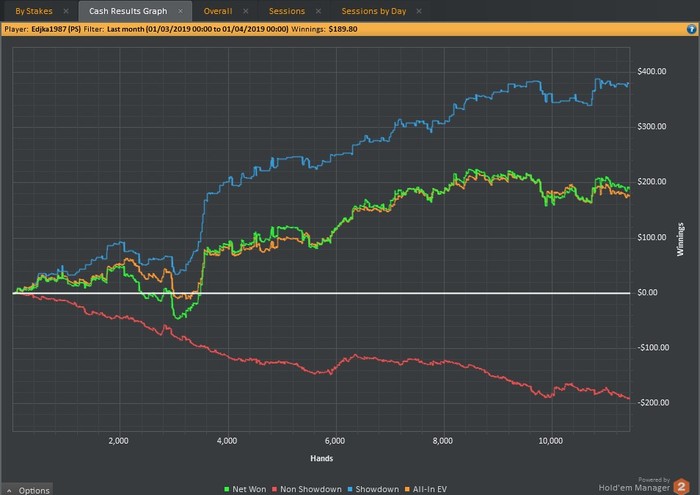Click the $300.00 axis label

(x=652, y=126)
